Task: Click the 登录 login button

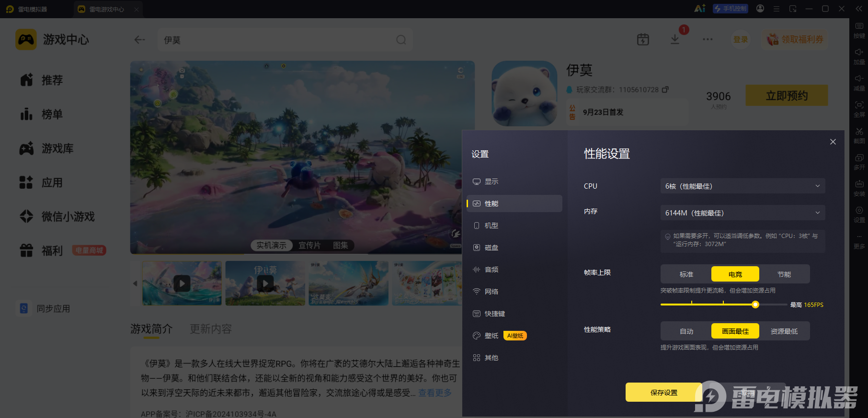Action: (741, 39)
